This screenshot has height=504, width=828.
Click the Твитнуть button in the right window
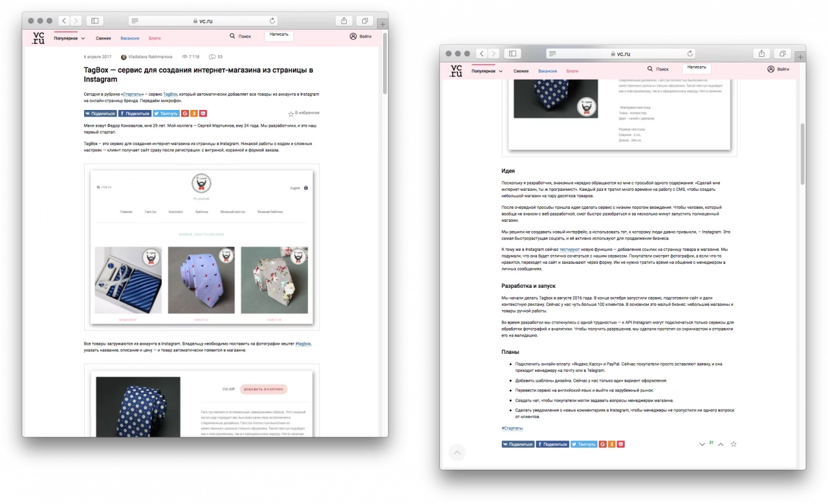(584, 444)
